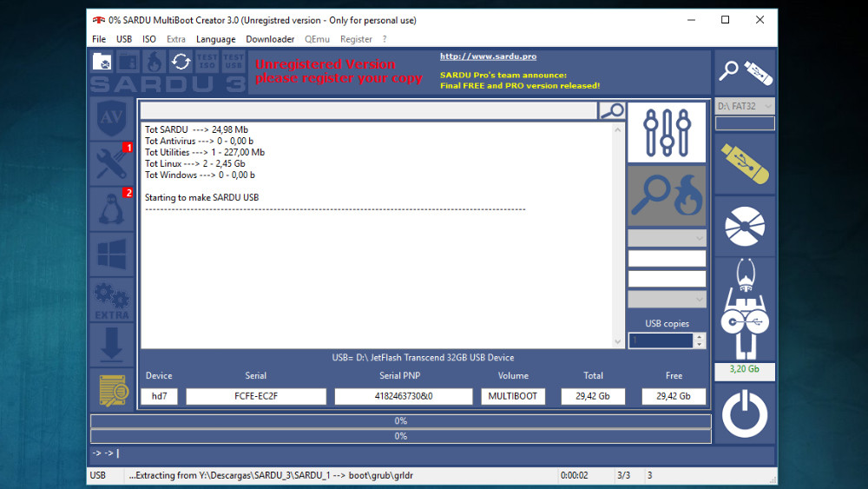Viewport: 868px width, 489px height.
Task: Click the 4182463730&0 serial PNP field
Action: (x=404, y=396)
